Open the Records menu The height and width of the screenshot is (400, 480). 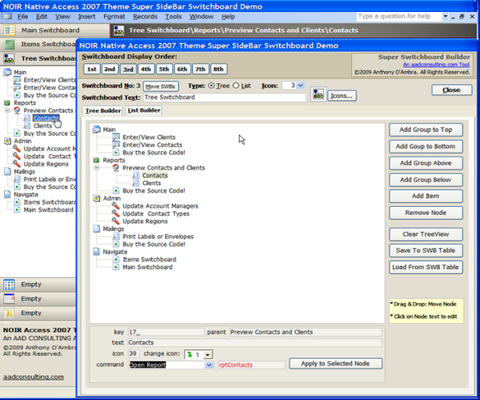tap(145, 16)
